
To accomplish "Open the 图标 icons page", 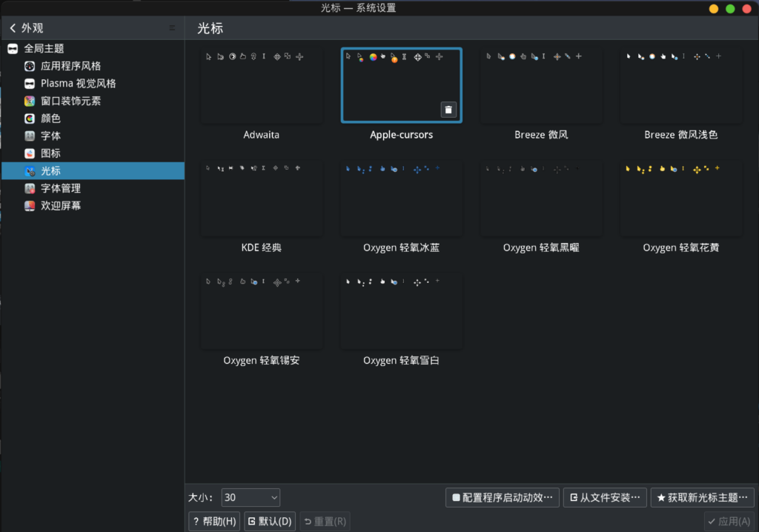I will (92, 153).
